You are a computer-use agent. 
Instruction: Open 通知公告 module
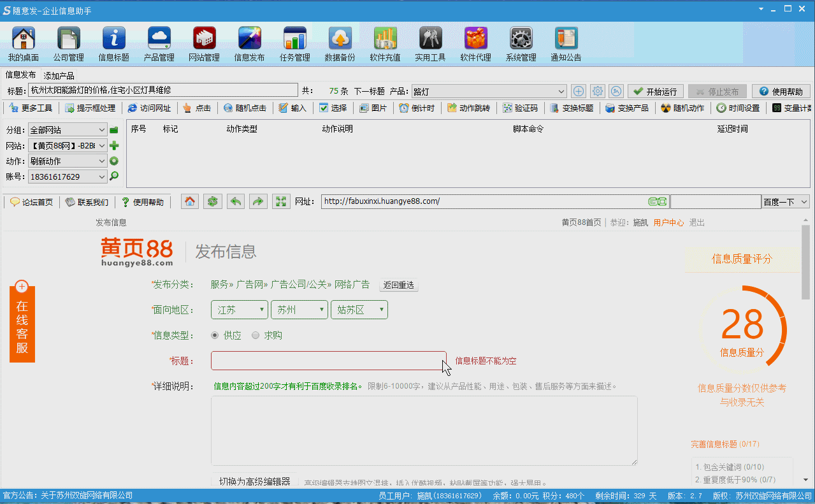(566, 44)
